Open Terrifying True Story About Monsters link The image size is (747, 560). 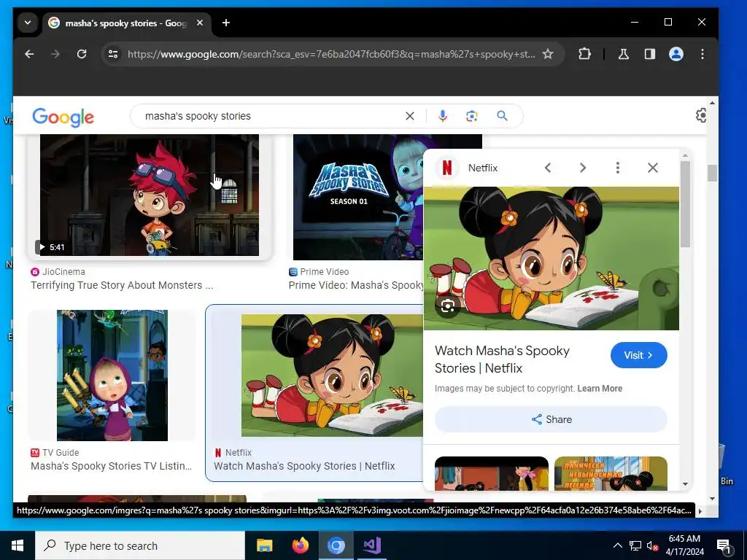122,285
